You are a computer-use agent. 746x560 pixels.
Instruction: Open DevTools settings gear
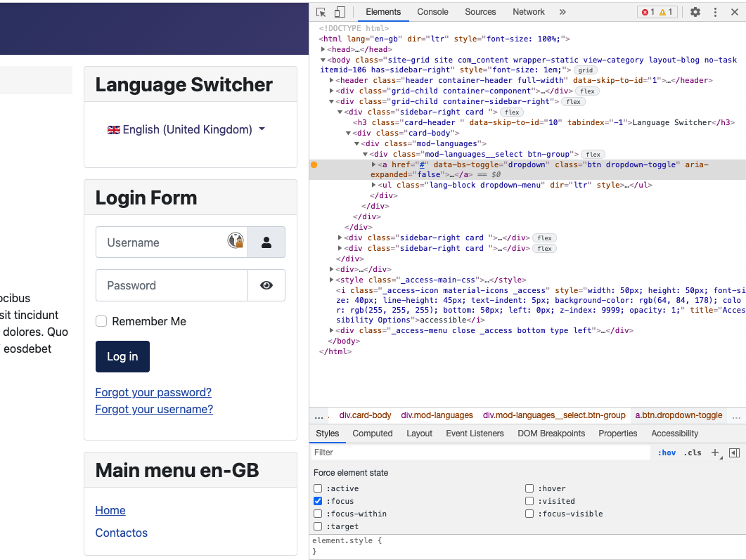[695, 12]
